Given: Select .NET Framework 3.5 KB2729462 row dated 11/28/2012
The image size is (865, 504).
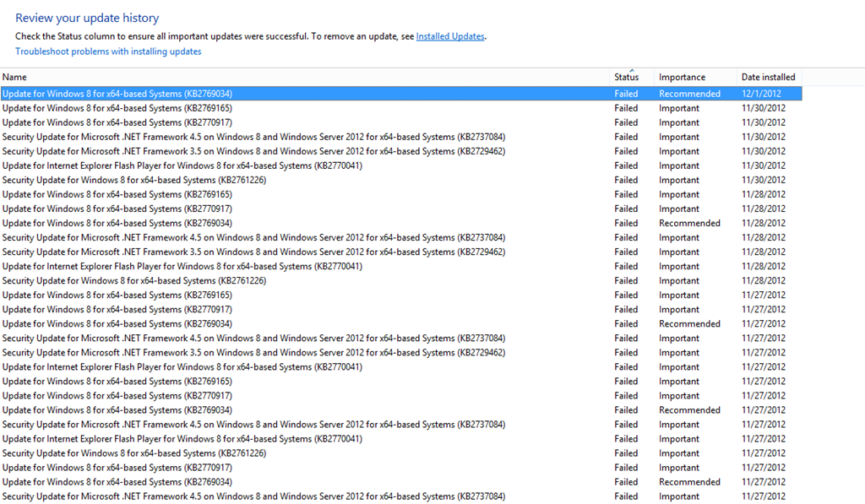Looking at the screenshot, I should [x=401, y=252].
